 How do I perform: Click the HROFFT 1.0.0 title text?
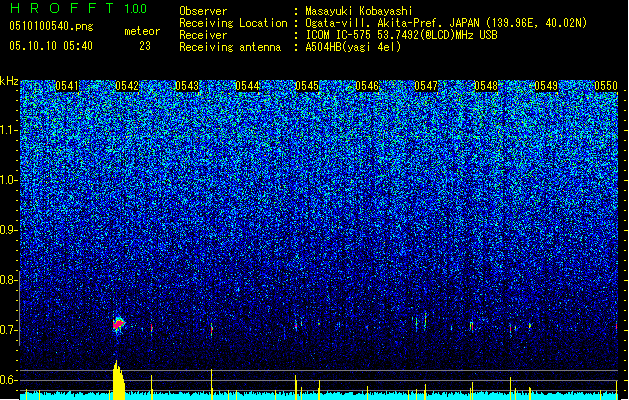pyautogui.click(x=79, y=8)
